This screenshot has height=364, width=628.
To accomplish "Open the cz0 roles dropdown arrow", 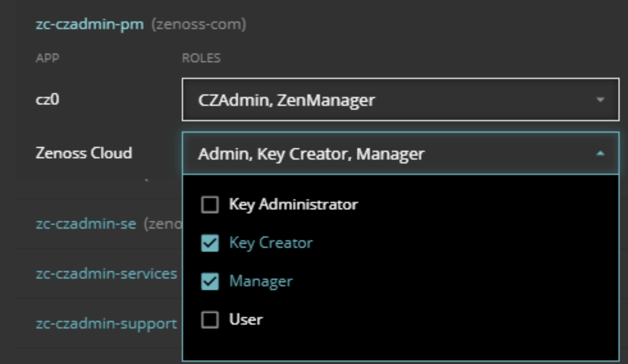I will [600, 100].
